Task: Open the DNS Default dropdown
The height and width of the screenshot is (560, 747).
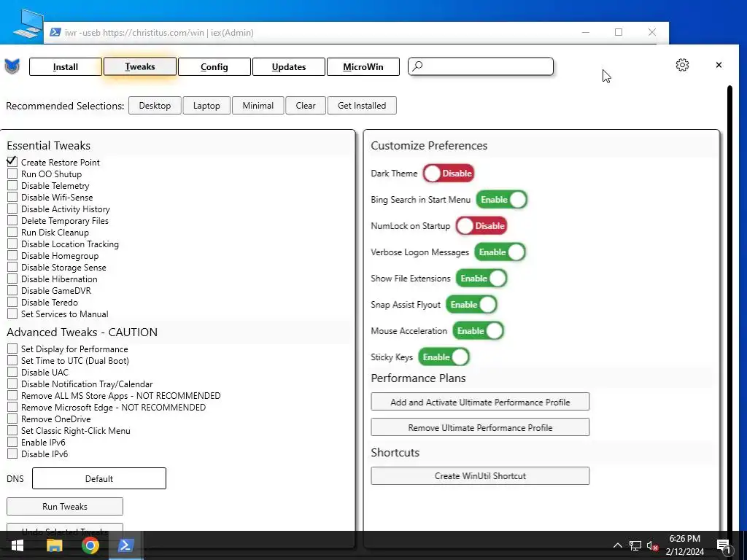Action: point(99,478)
